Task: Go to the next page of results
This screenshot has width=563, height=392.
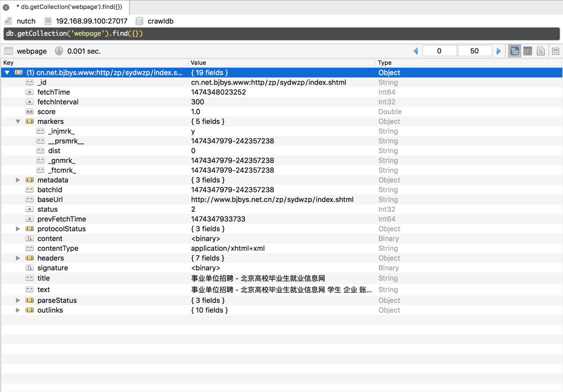Action: [x=499, y=51]
